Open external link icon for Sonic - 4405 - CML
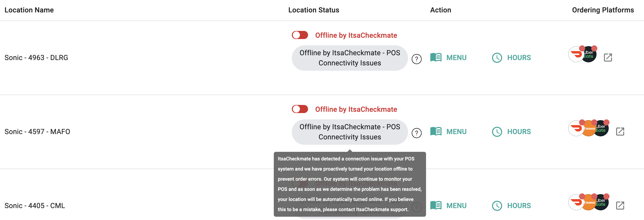 tap(620, 206)
